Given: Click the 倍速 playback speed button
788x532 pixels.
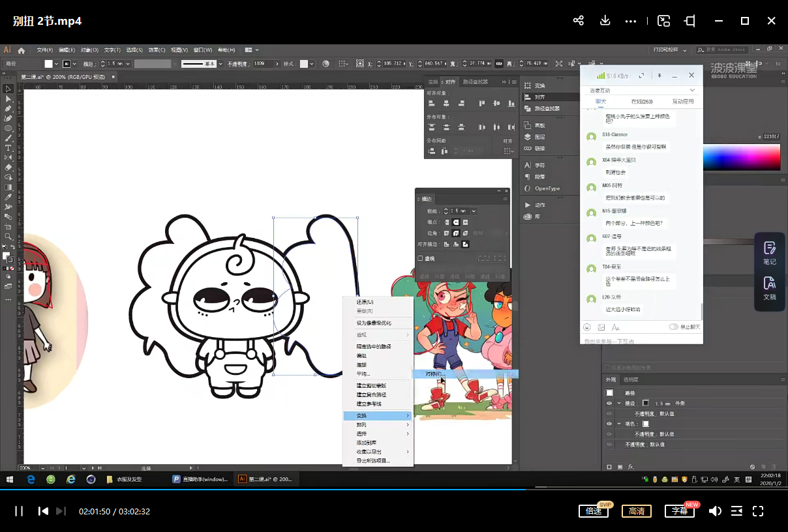Looking at the screenshot, I should [x=594, y=511].
